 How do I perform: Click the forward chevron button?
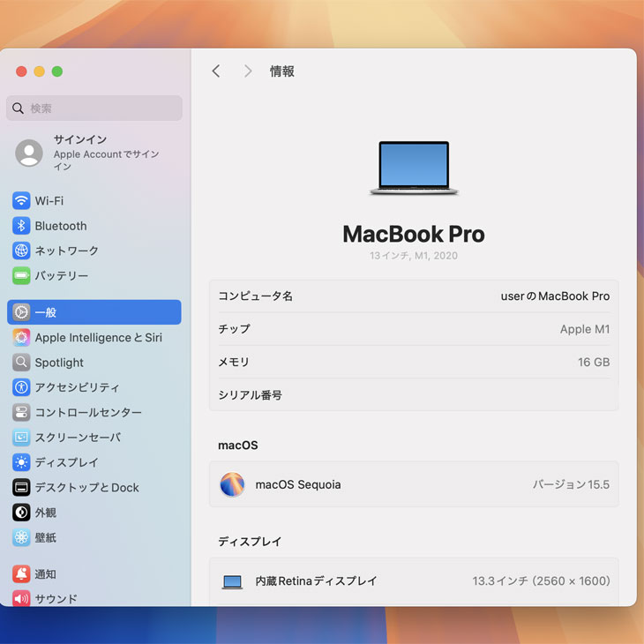pyautogui.click(x=248, y=71)
